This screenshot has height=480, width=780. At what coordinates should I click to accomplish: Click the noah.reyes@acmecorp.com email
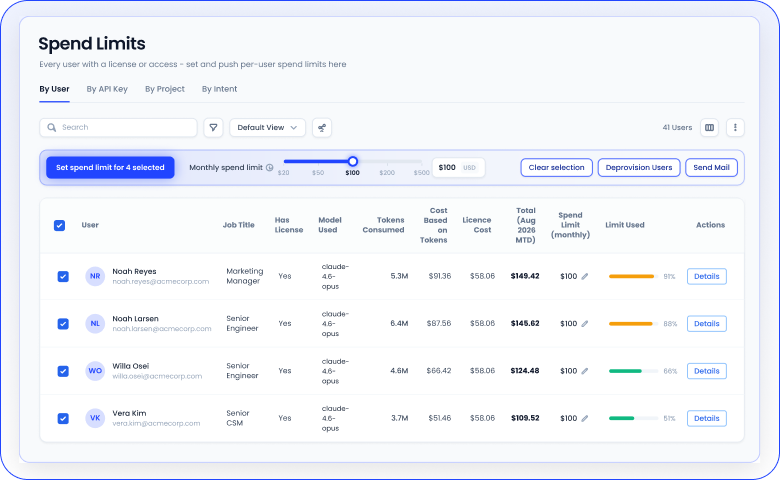click(161, 282)
